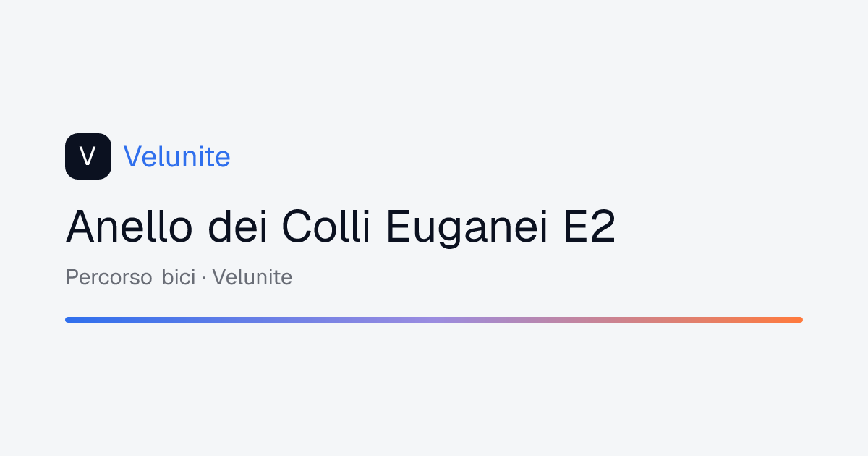This screenshot has width=868, height=456.
Task: Click the Percorso bici category phrase
Action: click(x=131, y=277)
